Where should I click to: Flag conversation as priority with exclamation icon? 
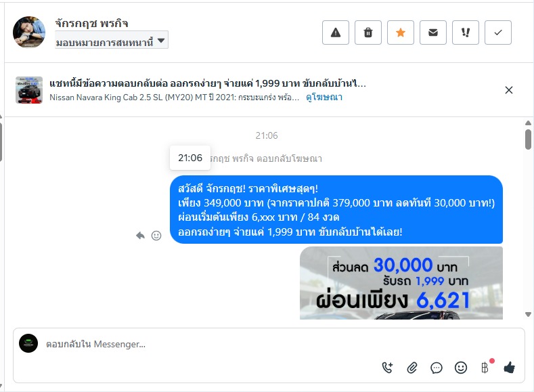pyautogui.click(x=466, y=32)
